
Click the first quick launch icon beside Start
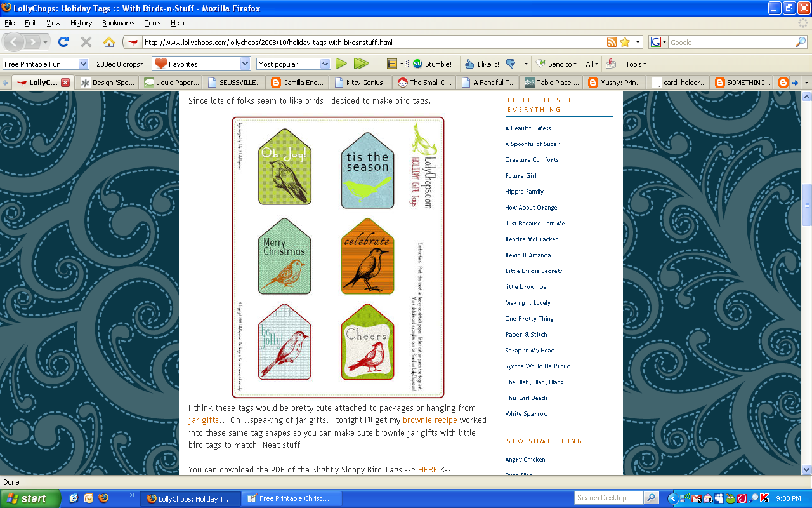pyautogui.click(x=74, y=498)
